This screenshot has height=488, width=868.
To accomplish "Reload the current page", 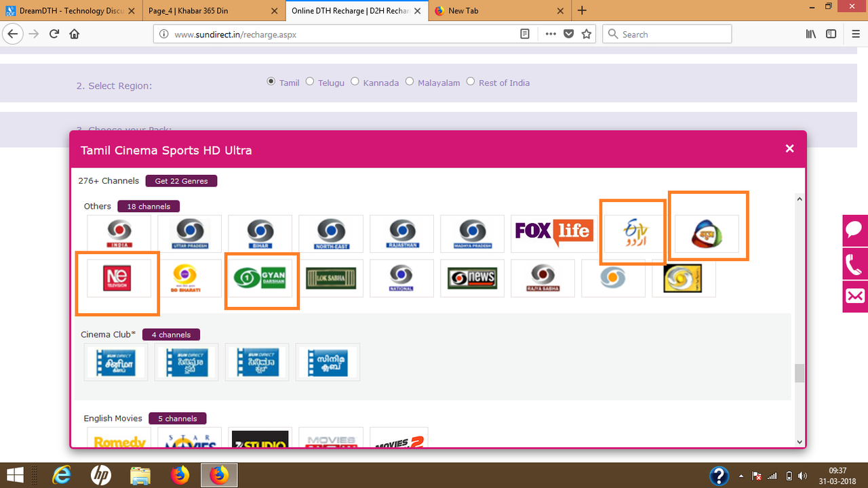I will 54,34.
